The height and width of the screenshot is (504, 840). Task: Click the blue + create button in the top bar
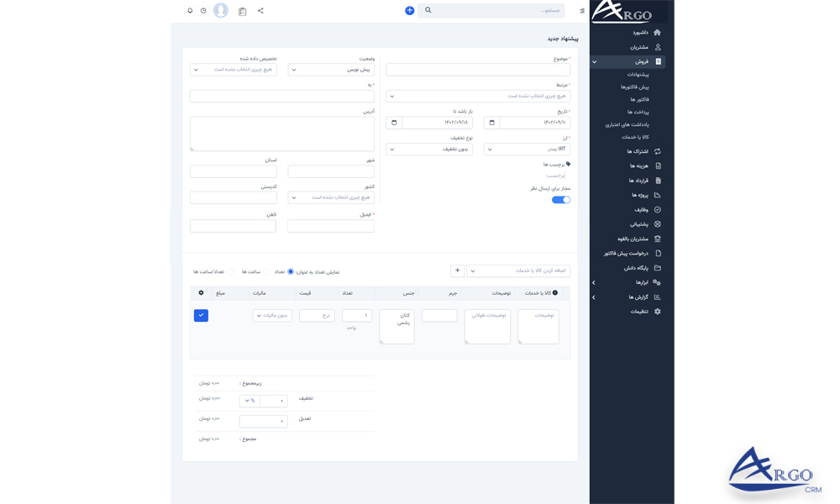pyautogui.click(x=409, y=10)
